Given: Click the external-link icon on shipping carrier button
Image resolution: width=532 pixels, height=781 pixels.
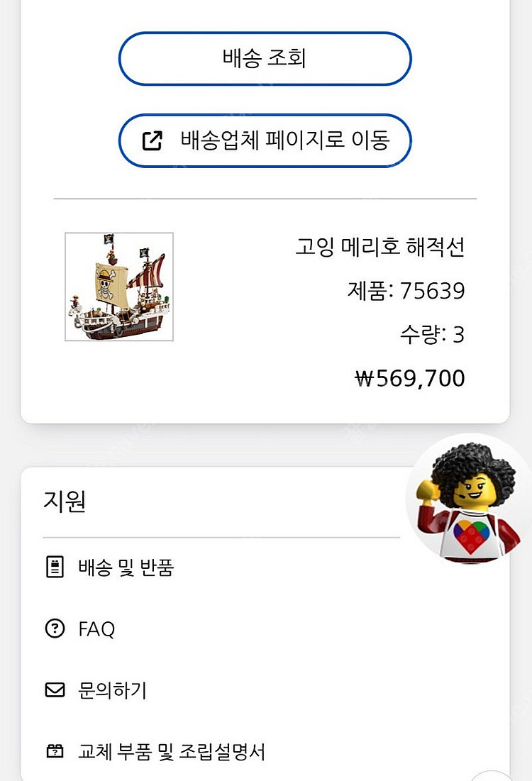Looking at the screenshot, I should pyautogui.click(x=153, y=140).
